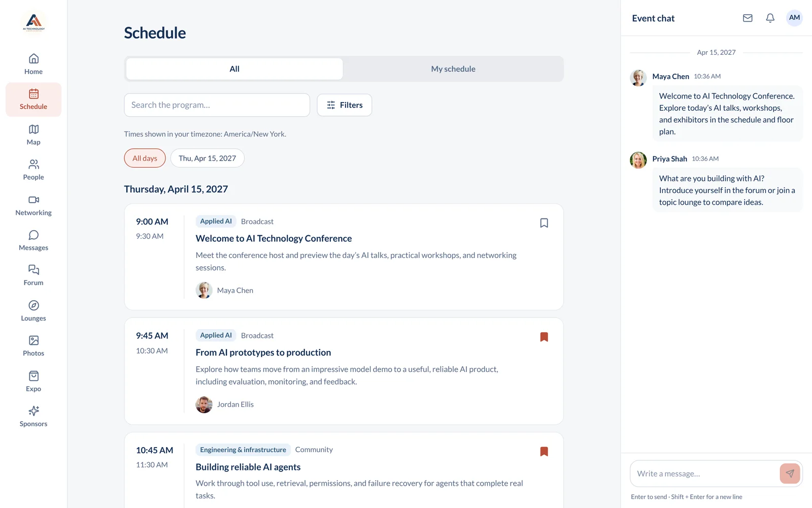Open From AI prototypes to production session

coord(263,353)
